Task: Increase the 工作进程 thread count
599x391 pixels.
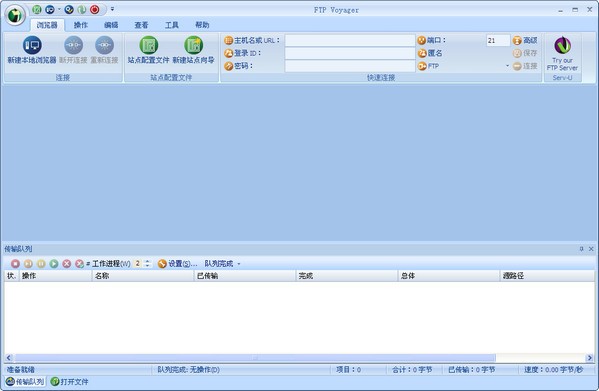Action: 147,262
